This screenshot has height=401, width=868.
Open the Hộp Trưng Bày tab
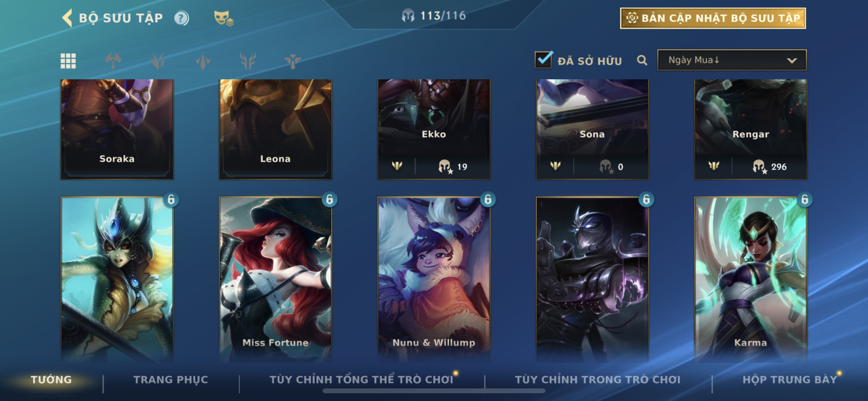click(790, 379)
